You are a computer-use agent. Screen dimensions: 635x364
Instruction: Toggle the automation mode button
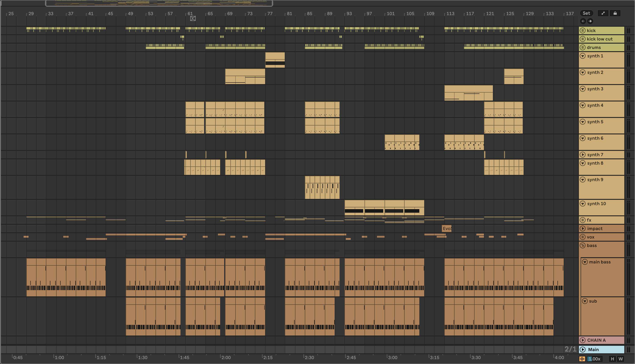[x=603, y=13]
